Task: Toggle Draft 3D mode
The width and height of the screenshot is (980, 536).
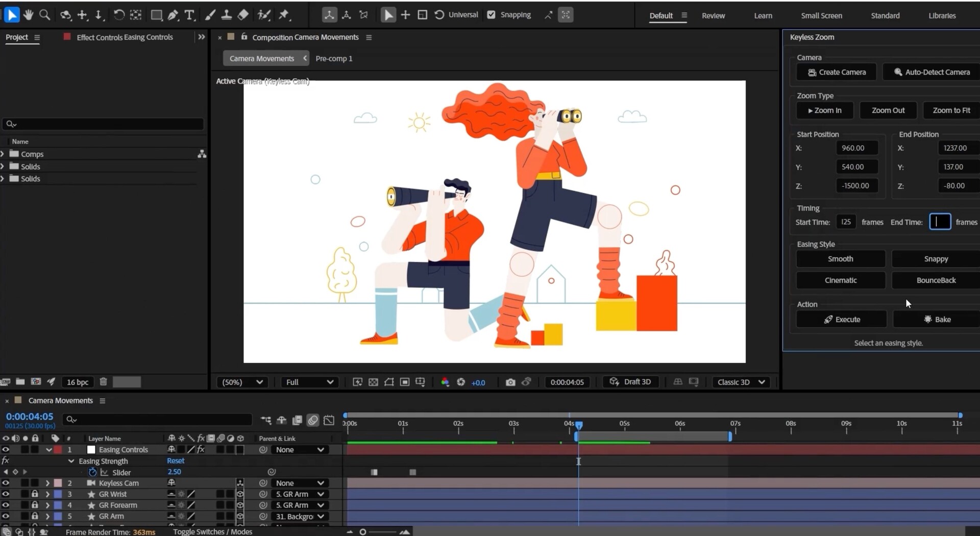Action: 630,382
